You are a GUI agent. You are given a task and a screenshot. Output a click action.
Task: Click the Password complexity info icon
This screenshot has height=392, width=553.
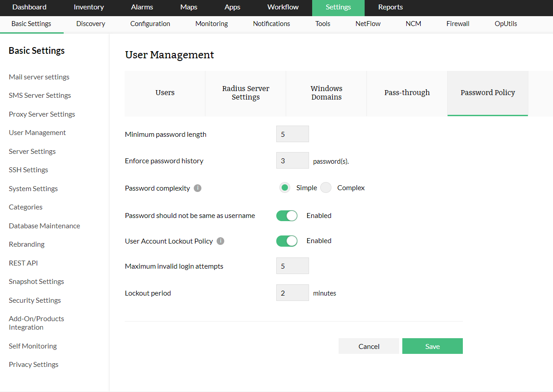(x=198, y=188)
